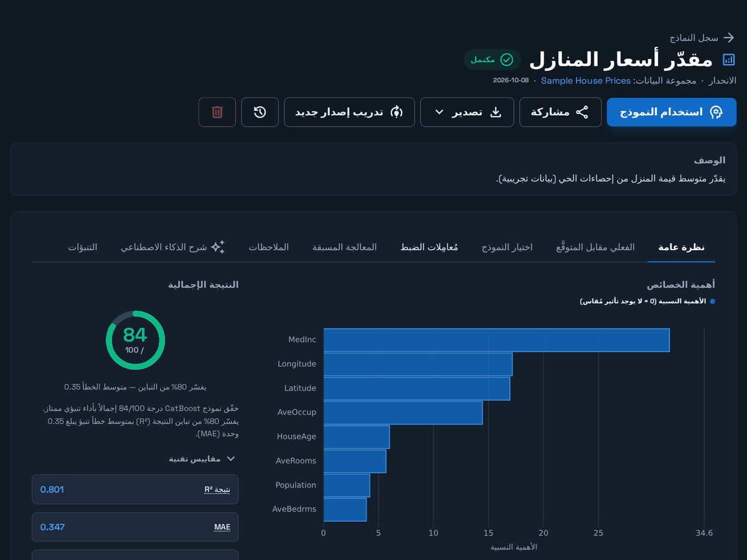Click the back arrow beside سجل النماذج
Image resolution: width=747 pixels, height=560 pixels.
point(729,37)
